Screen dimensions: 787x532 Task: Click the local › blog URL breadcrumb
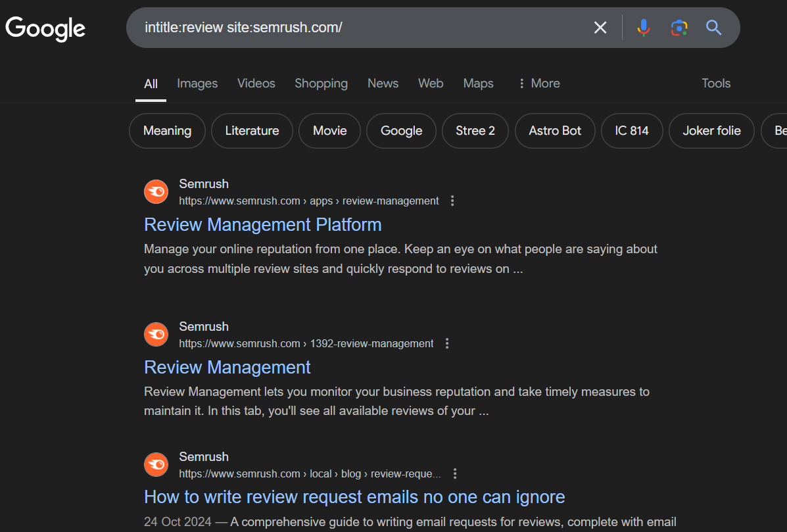pyautogui.click(x=310, y=473)
